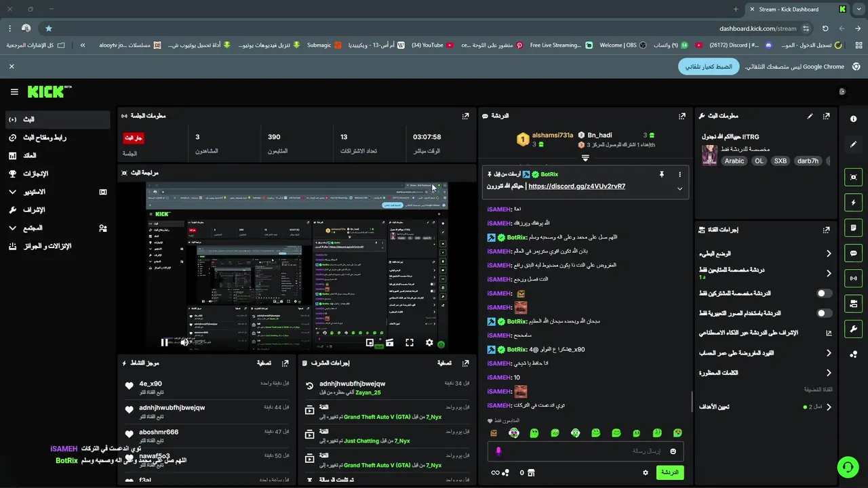
Task: Toggle the channel actions icon in the right toolbar
Action: point(853,303)
